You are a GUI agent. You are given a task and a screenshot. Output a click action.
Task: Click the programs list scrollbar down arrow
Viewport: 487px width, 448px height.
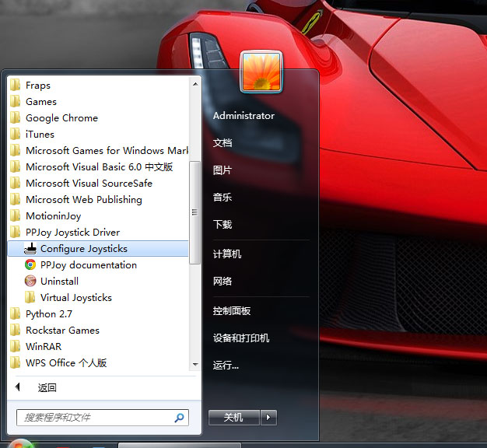click(195, 364)
